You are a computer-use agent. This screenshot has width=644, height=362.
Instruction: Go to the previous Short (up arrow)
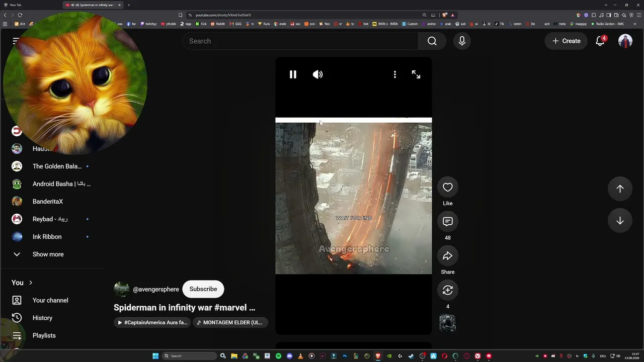tap(620, 189)
